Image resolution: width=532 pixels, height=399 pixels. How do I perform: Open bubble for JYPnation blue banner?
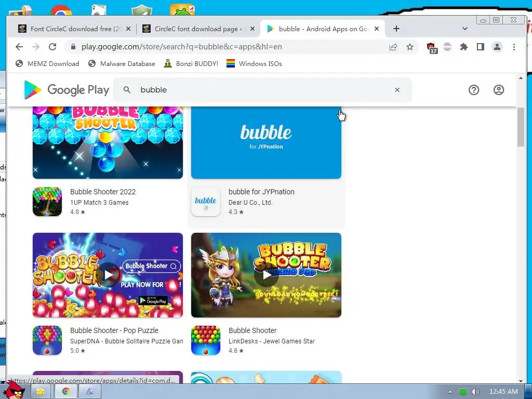coord(266,142)
